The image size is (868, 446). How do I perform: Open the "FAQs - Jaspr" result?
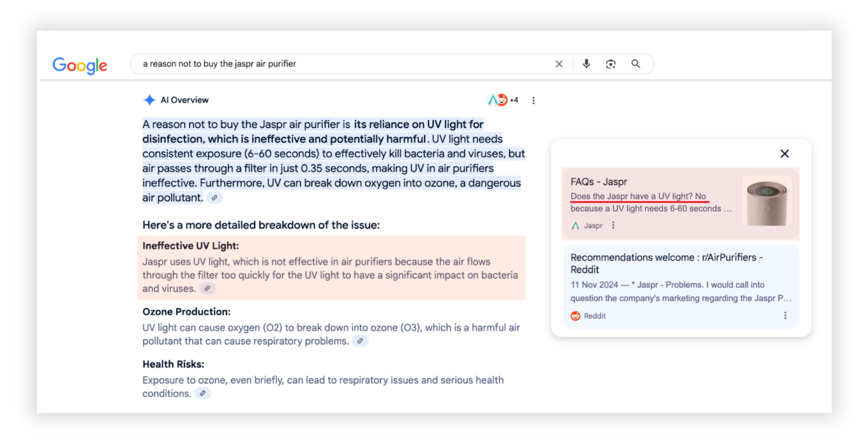coord(599,182)
